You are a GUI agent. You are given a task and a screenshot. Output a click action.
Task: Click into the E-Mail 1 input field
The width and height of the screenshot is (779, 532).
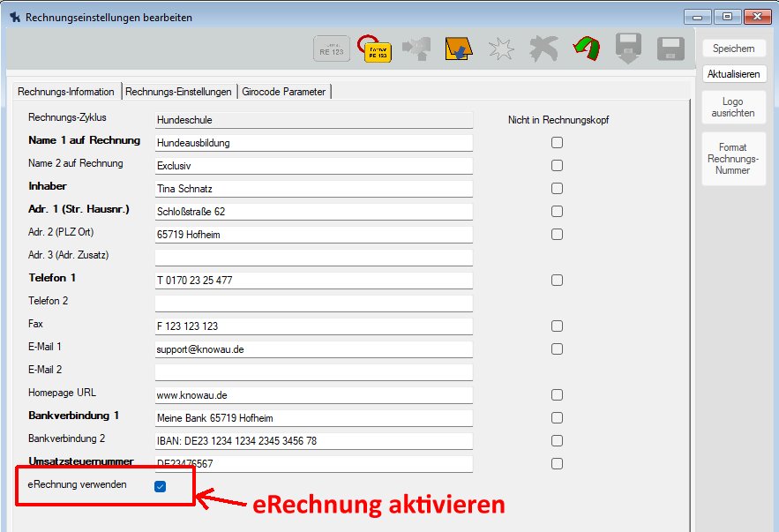(313, 348)
